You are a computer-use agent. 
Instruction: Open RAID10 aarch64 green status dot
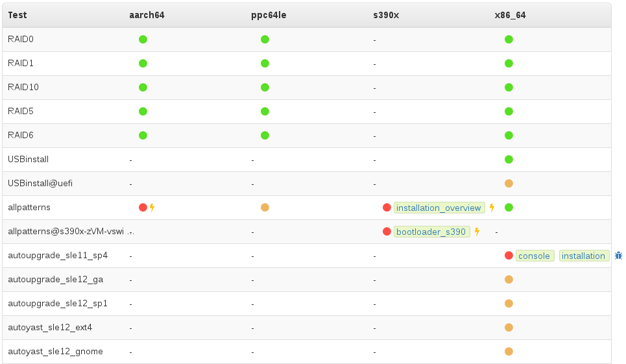coord(143,88)
